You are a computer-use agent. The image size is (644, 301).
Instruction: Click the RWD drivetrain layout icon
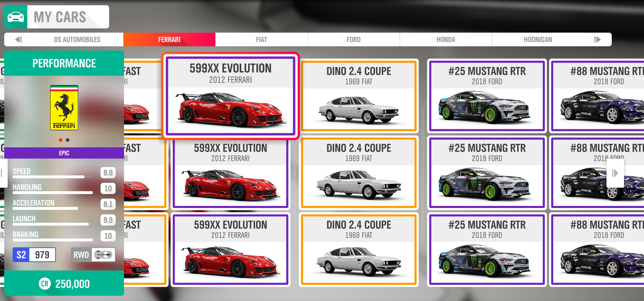pyautogui.click(x=104, y=255)
